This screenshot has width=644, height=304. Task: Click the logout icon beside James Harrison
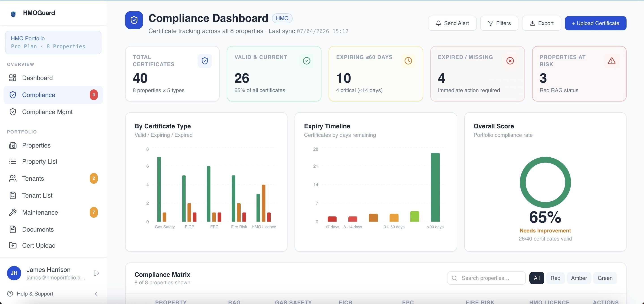(96, 273)
